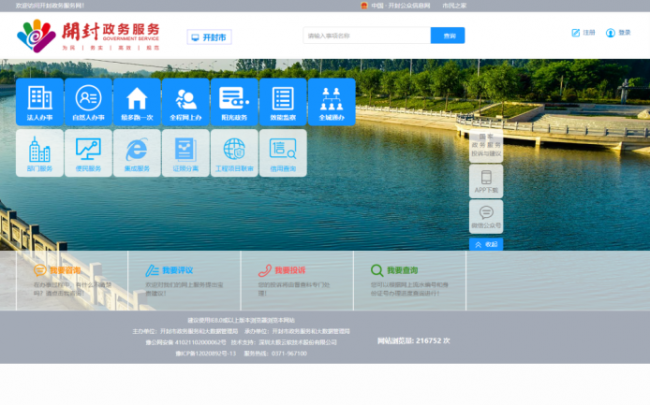The height and width of the screenshot is (405, 650).
Task: Open the house icon tile 最多跑一次
Action: point(137,102)
